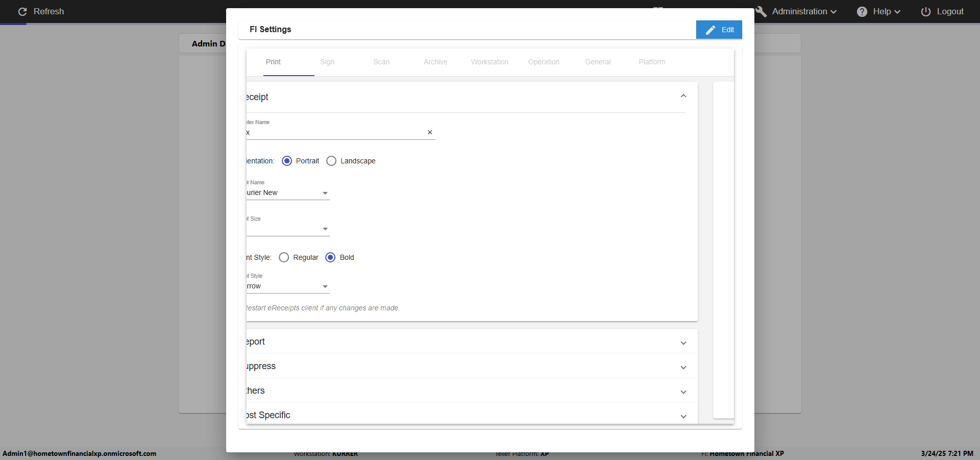Screen dimensions: 980x460
Task: Expand the Suppress section
Action: tap(683, 367)
